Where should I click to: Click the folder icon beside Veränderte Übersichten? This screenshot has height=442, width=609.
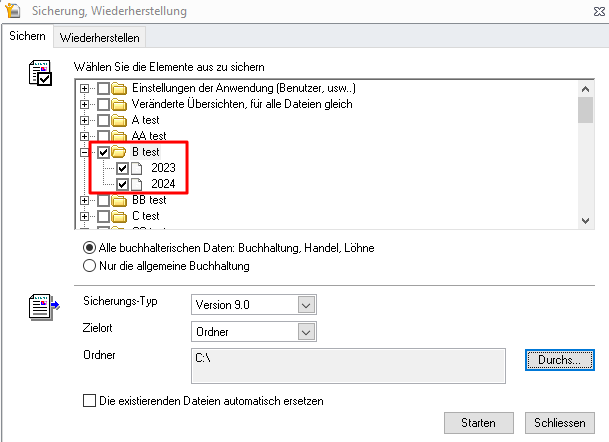click(120, 104)
